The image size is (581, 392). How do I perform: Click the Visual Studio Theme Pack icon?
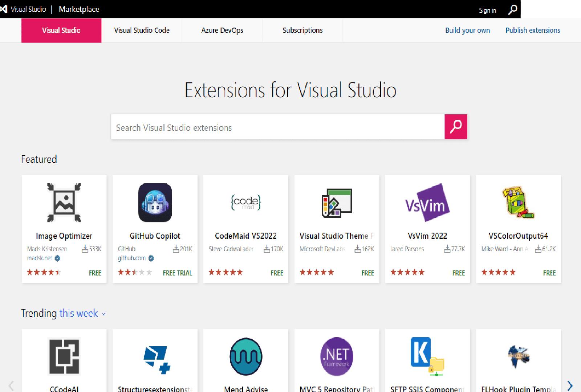(337, 203)
